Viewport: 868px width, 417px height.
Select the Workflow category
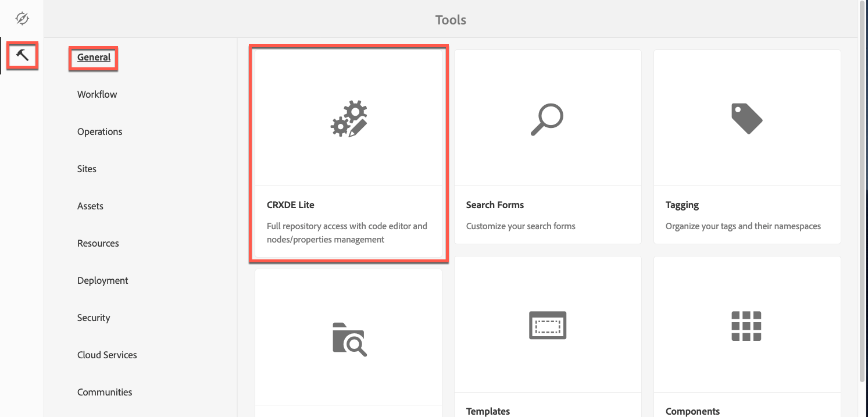pos(97,94)
